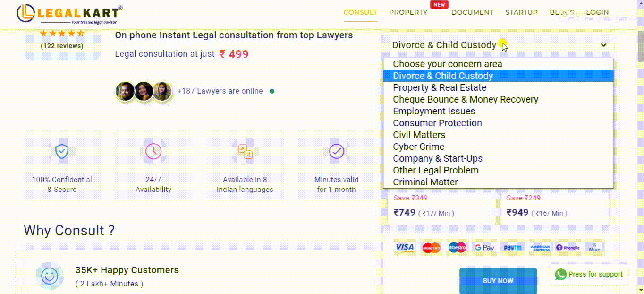The width and height of the screenshot is (644, 294).
Task: Choose Cyber Crime from the list
Action: [x=418, y=147]
